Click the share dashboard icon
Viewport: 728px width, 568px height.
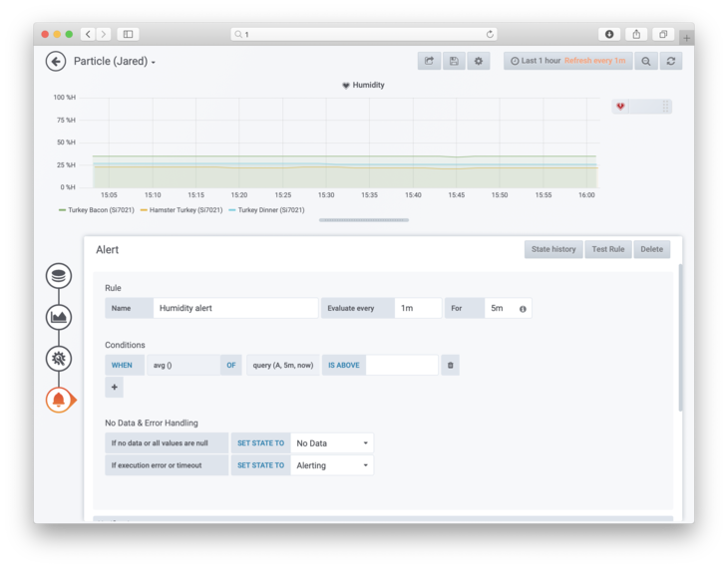pyautogui.click(x=429, y=61)
